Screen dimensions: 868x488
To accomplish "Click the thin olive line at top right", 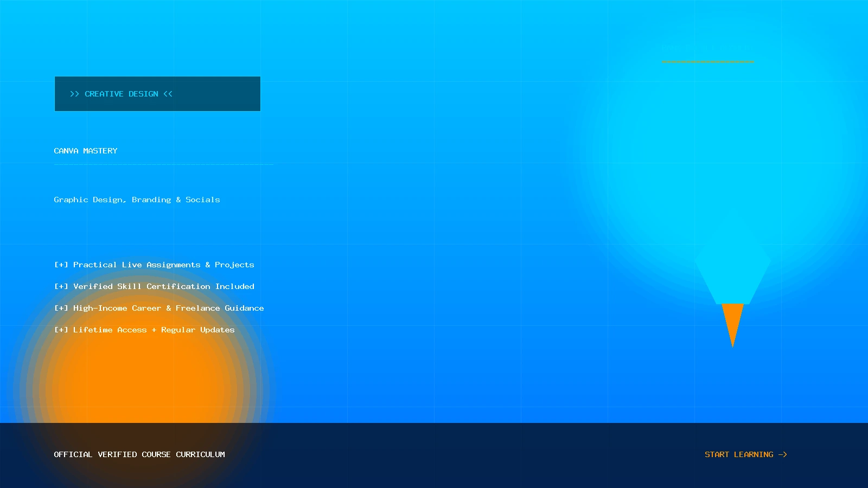I will [x=708, y=62].
